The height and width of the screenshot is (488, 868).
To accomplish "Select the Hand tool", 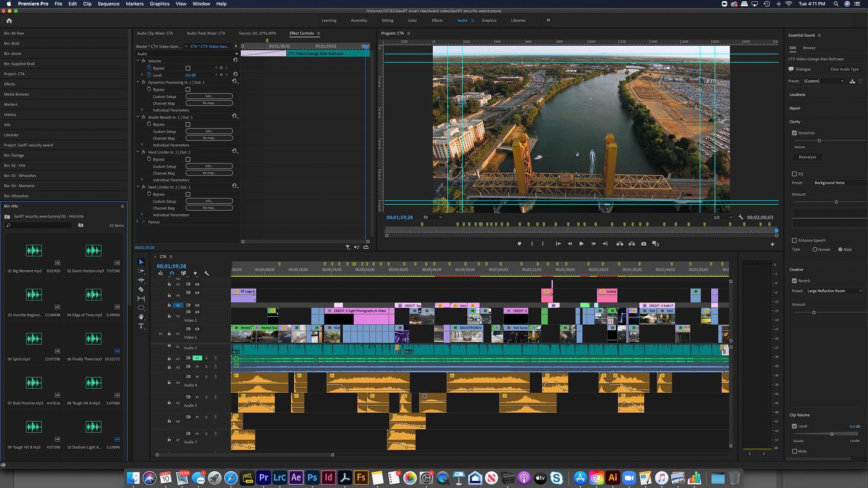I will [141, 317].
